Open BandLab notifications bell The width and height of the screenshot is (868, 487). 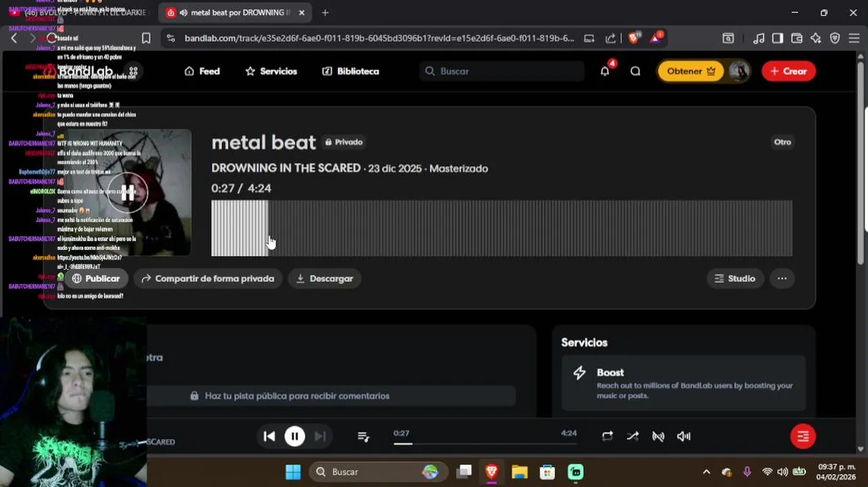(x=605, y=71)
